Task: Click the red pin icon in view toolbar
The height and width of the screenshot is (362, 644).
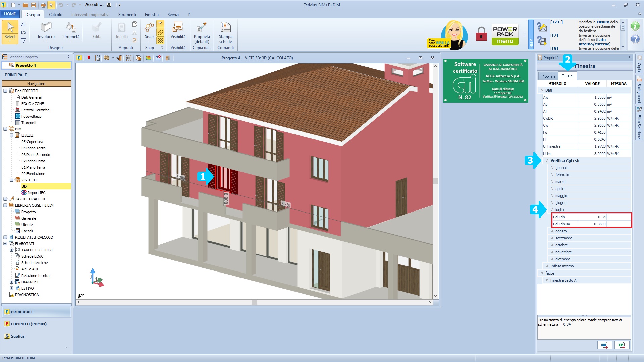Action: pyautogui.click(x=89, y=58)
